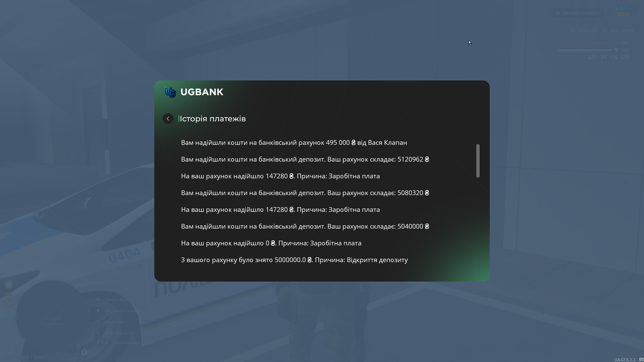Image resolution: width=644 pixels, height=362 pixels.
Task: Select the deposit entry showing balance 5120962
Action: pos(305,159)
